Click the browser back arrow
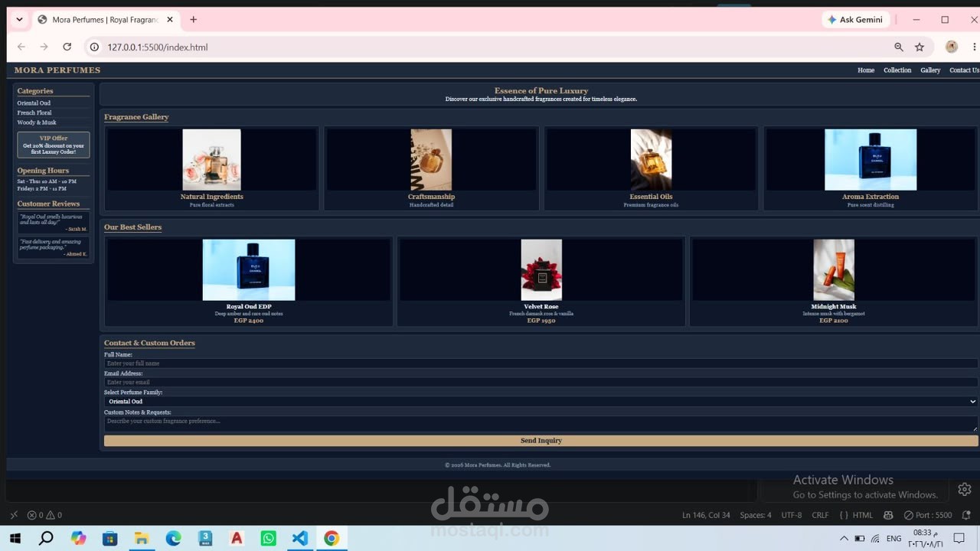The width and height of the screenshot is (980, 551). tap(21, 47)
